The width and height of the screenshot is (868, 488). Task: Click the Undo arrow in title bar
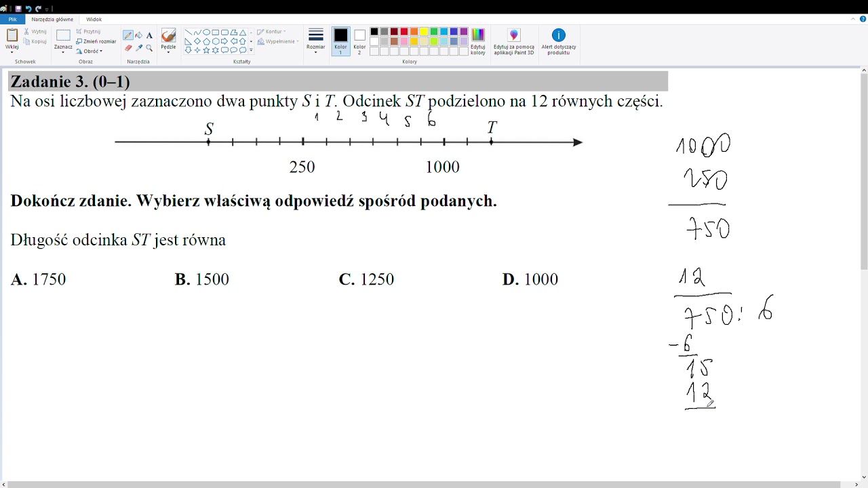point(28,9)
